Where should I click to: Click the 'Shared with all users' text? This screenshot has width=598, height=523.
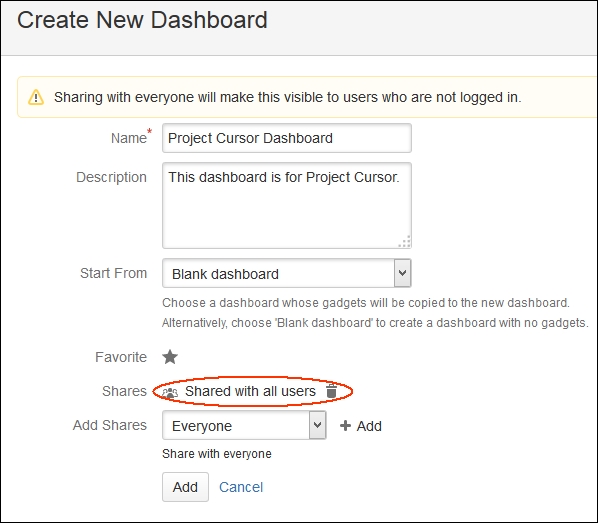pos(251,391)
